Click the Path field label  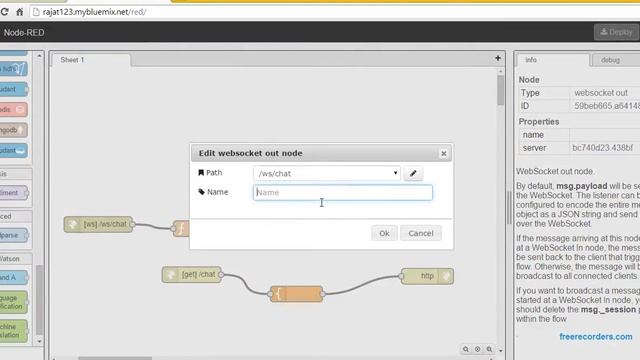point(210,173)
